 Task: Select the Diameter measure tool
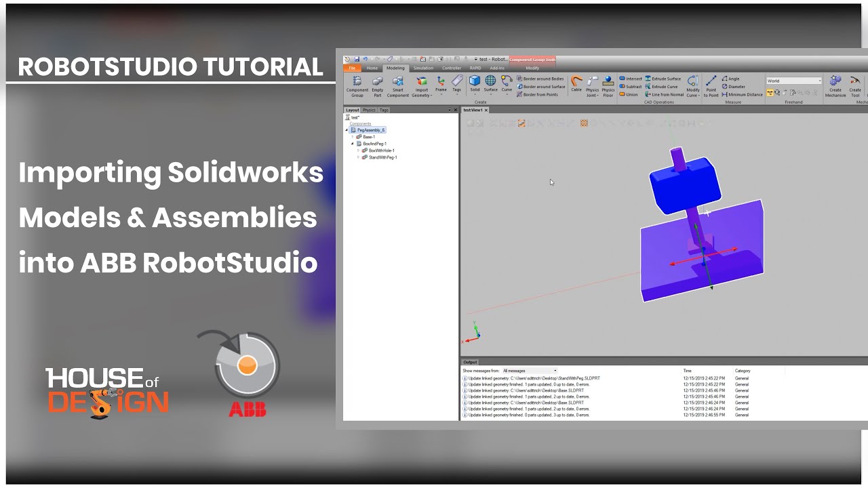pos(733,87)
